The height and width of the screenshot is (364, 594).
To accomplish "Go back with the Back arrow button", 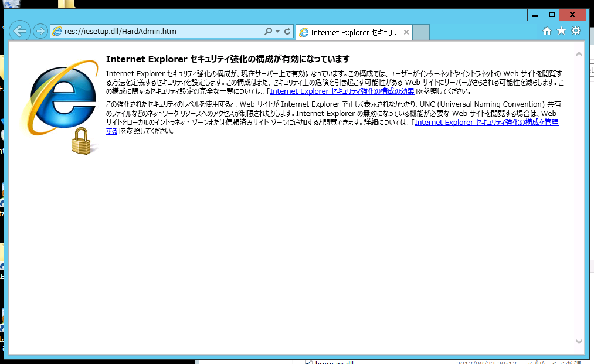I will (x=20, y=30).
